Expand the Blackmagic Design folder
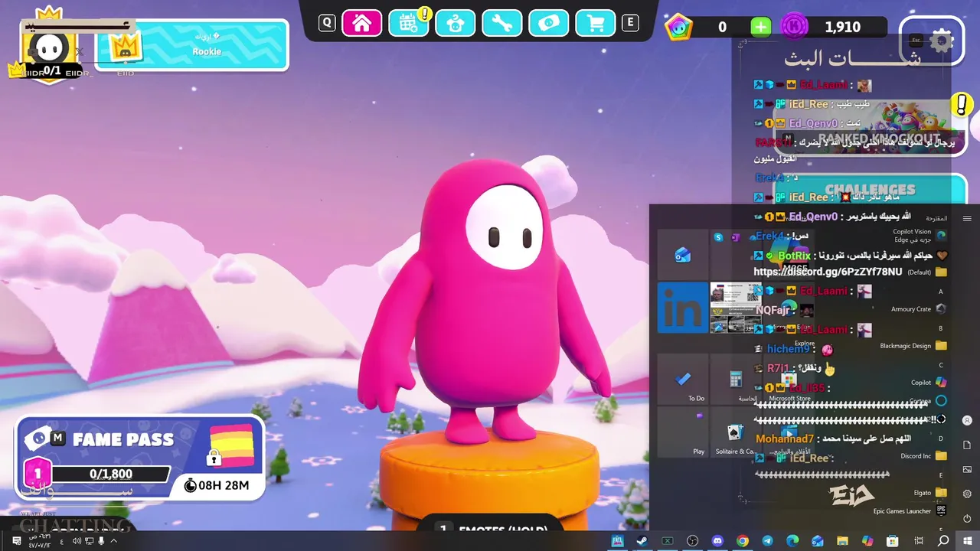 pos(913,346)
